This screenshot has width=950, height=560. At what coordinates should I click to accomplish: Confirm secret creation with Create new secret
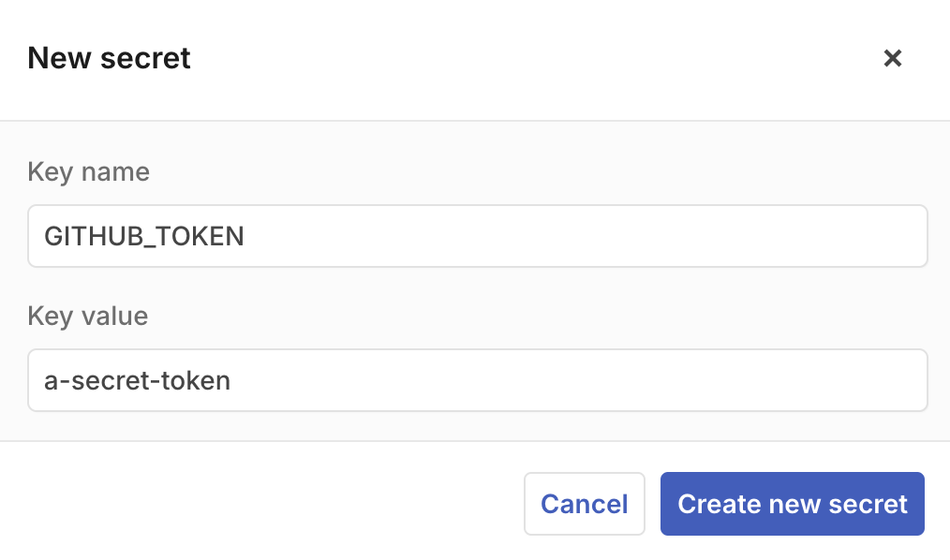coord(792,504)
